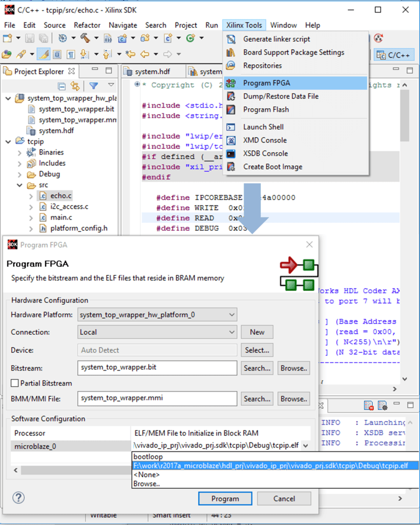Expand the Binaries tree node
This screenshot has width=420, height=525.
[x=19, y=153]
